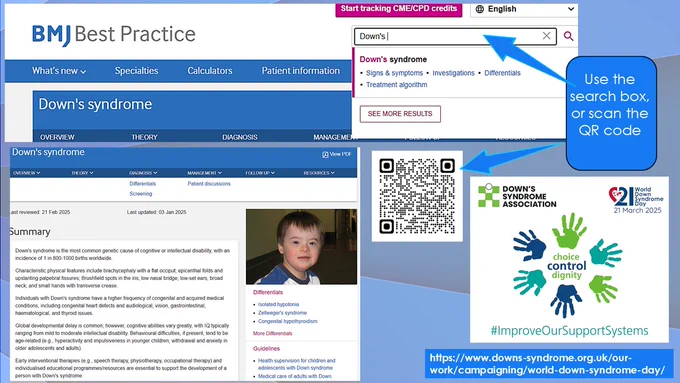This screenshot has width=680, height=383.
Task: Open Medical care of adults guideline
Action: (295, 376)
